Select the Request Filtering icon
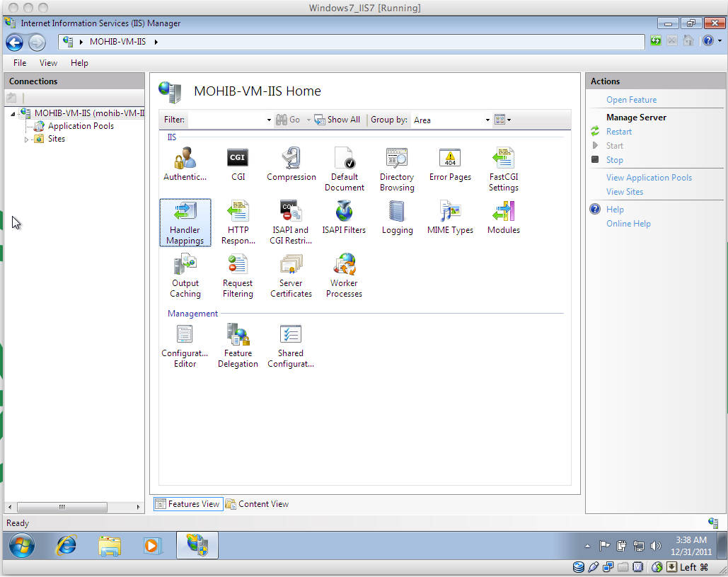This screenshot has height=577, width=728. pos(238,264)
